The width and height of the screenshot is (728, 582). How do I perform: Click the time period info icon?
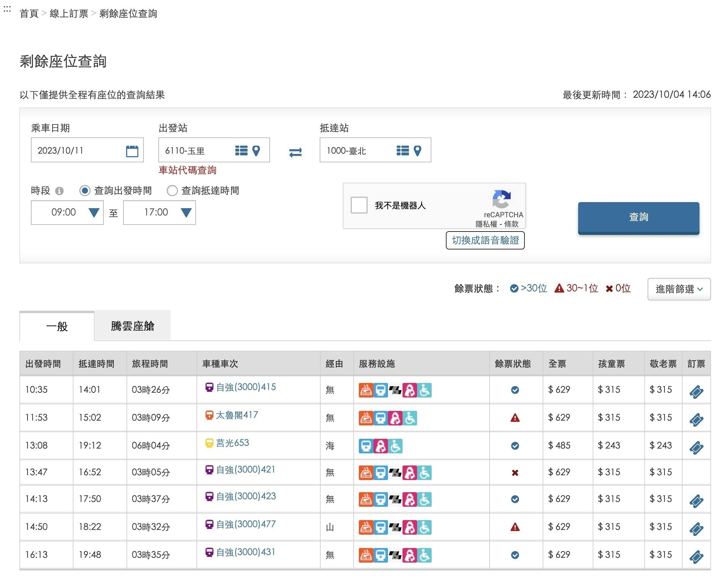pos(59,191)
